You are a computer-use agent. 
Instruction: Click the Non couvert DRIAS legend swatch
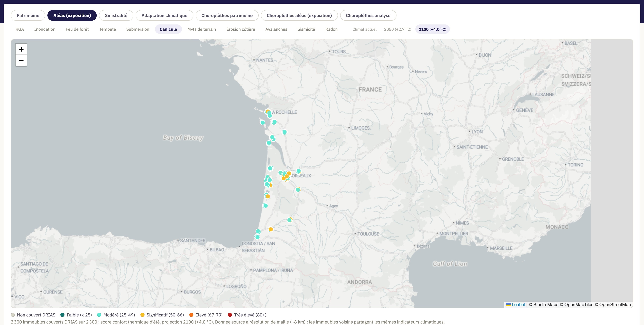pyautogui.click(x=13, y=315)
